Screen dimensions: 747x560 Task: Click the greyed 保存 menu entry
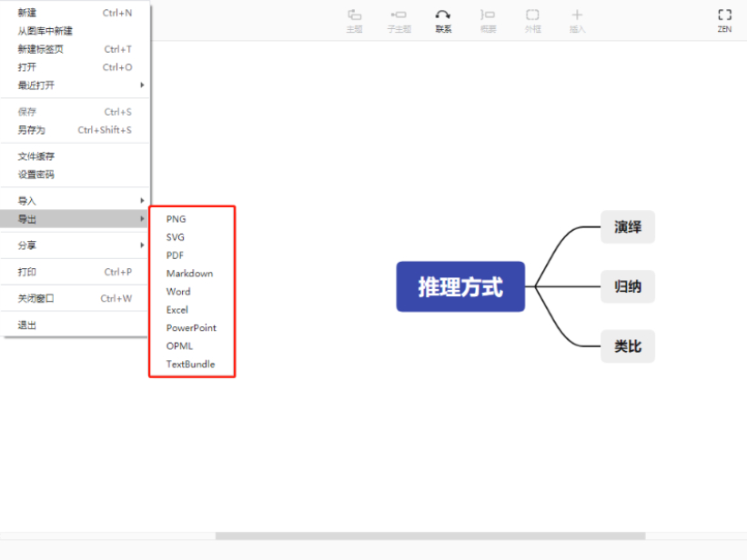point(75,112)
